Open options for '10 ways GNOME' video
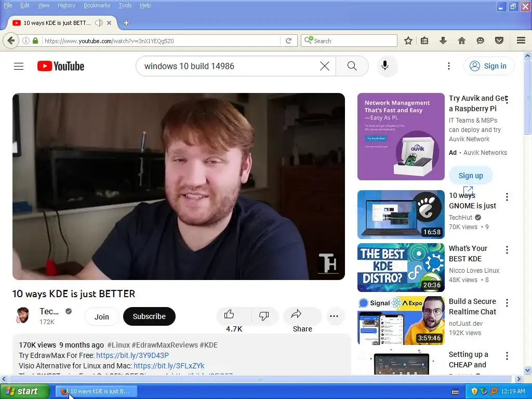Image resolution: width=532 pixels, height=399 pixels. pos(507,197)
